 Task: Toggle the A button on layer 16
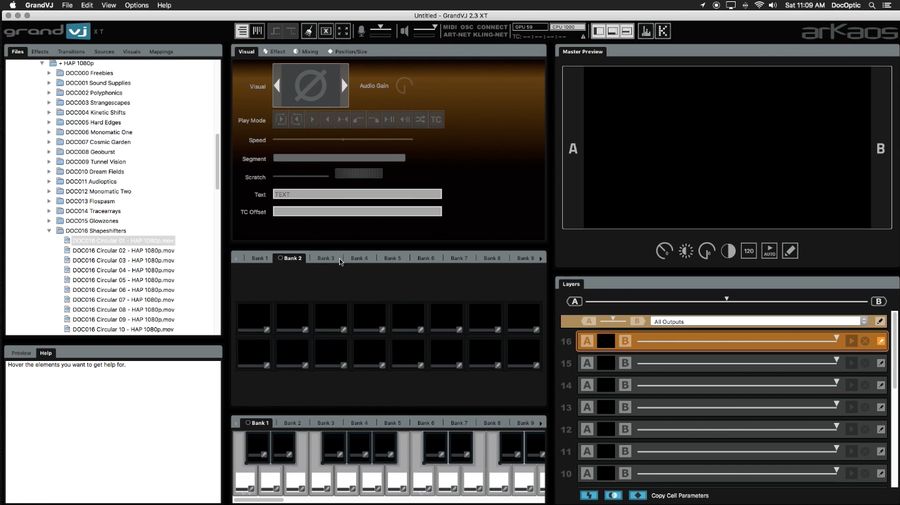point(587,341)
